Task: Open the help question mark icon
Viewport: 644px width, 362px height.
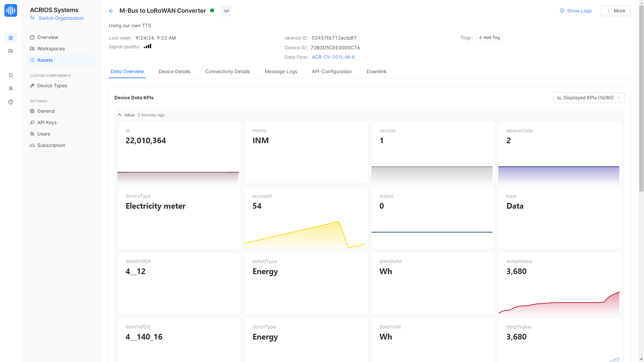Action: pyautogui.click(x=11, y=102)
